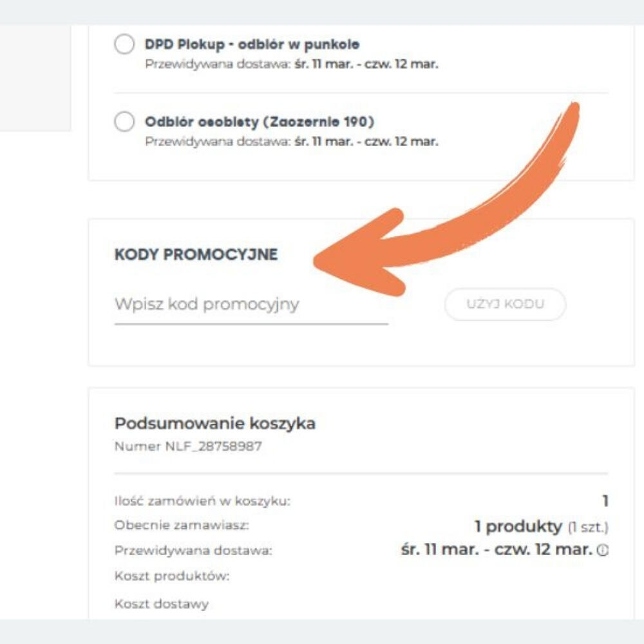The width and height of the screenshot is (644, 644).
Task: Click the Odbiór osobisty (Zaczernie 190) label
Action: pos(259,122)
